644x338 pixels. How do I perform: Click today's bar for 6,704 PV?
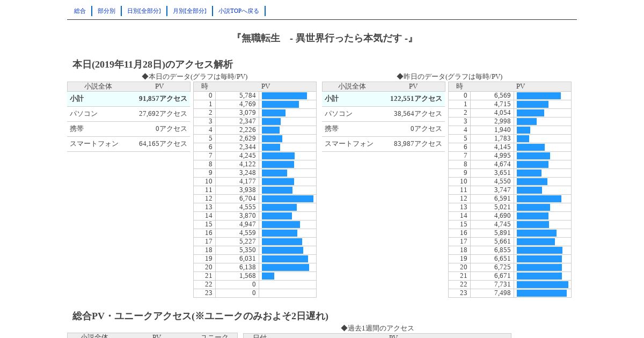click(x=288, y=199)
